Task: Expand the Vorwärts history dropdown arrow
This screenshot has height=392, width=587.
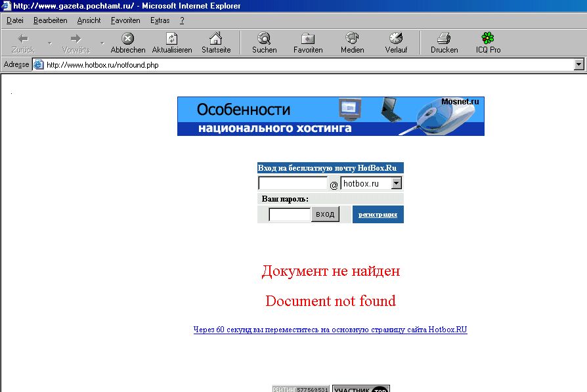Action: pyautogui.click(x=102, y=43)
